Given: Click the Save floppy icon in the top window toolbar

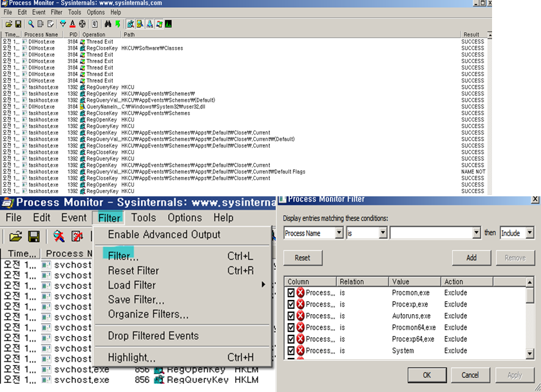Looking at the screenshot, I should click(18, 24).
